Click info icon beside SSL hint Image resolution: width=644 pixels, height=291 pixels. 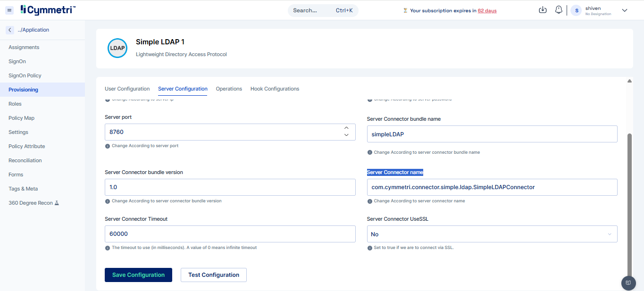[x=370, y=248]
